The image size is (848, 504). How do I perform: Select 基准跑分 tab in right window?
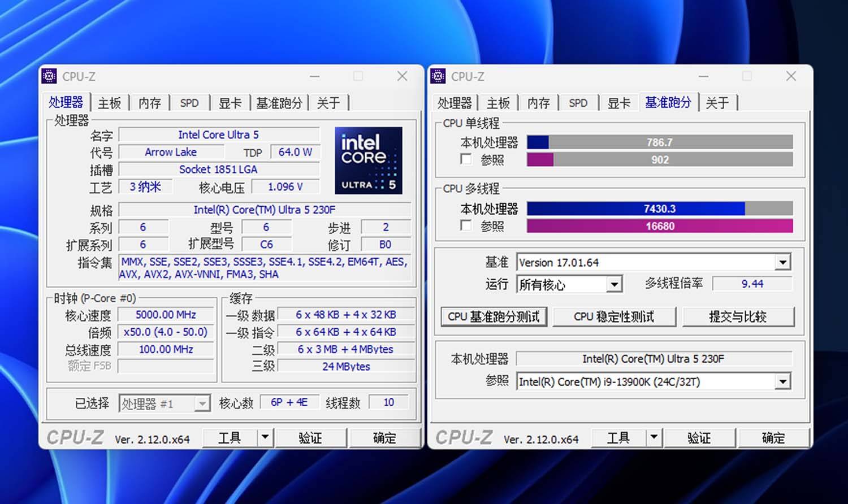[x=668, y=102]
